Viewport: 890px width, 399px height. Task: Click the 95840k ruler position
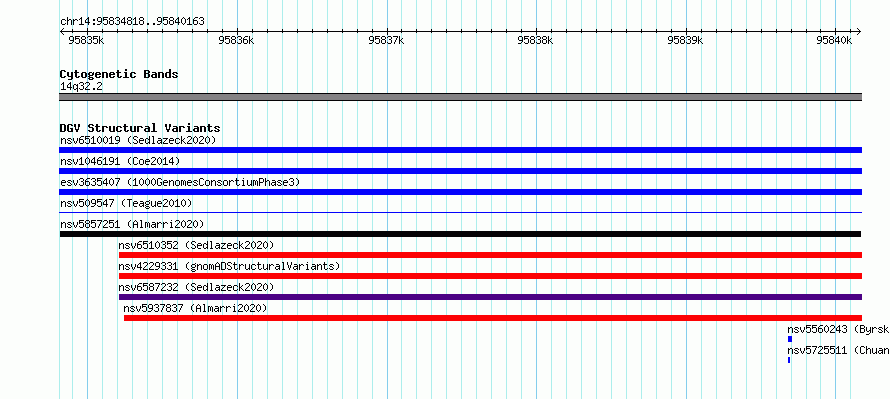[834, 40]
